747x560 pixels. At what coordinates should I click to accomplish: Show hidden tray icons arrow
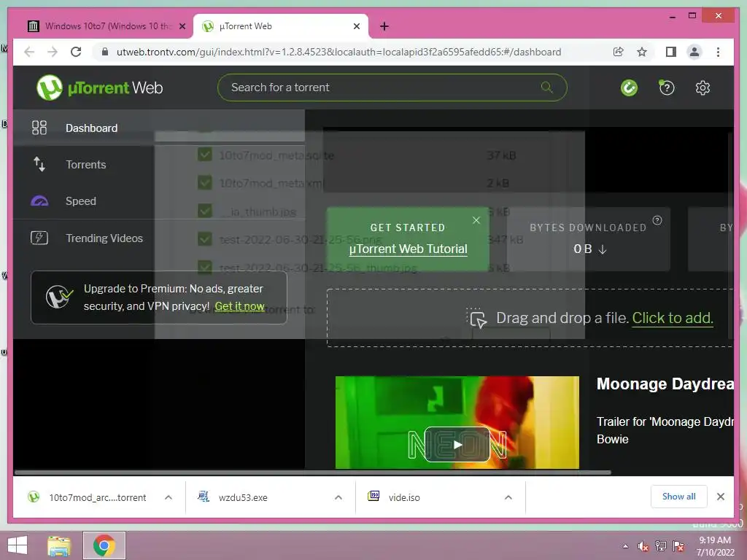click(625, 546)
